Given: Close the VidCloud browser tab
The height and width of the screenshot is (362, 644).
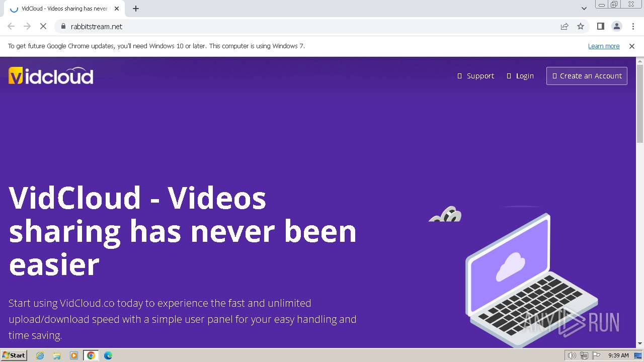Looking at the screenshot, I should click(117, 9).
